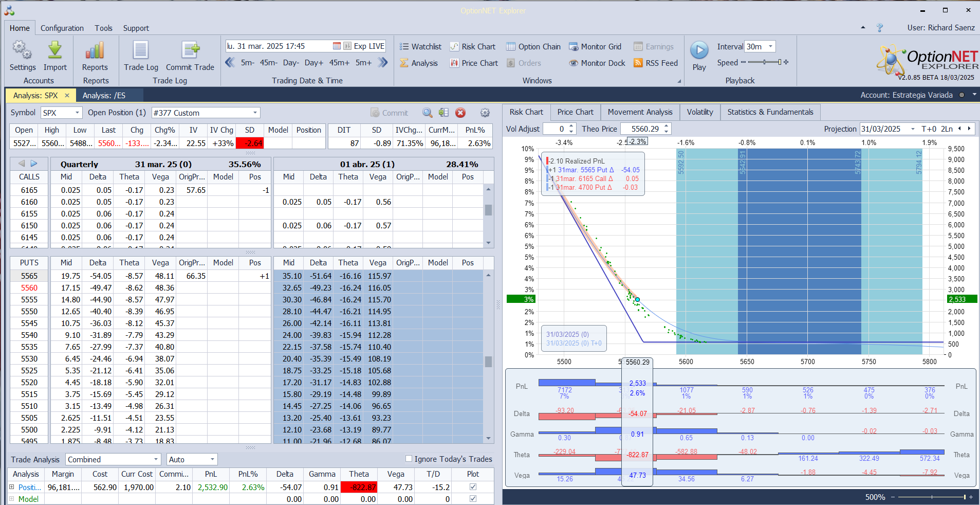
Task: Click the Earnings window icon
Action: click(653, 46)
